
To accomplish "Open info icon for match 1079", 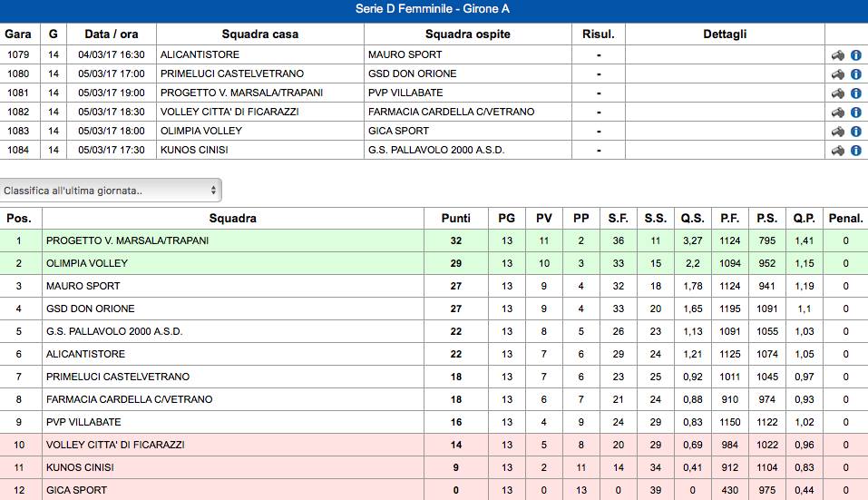I will [856, 54].
